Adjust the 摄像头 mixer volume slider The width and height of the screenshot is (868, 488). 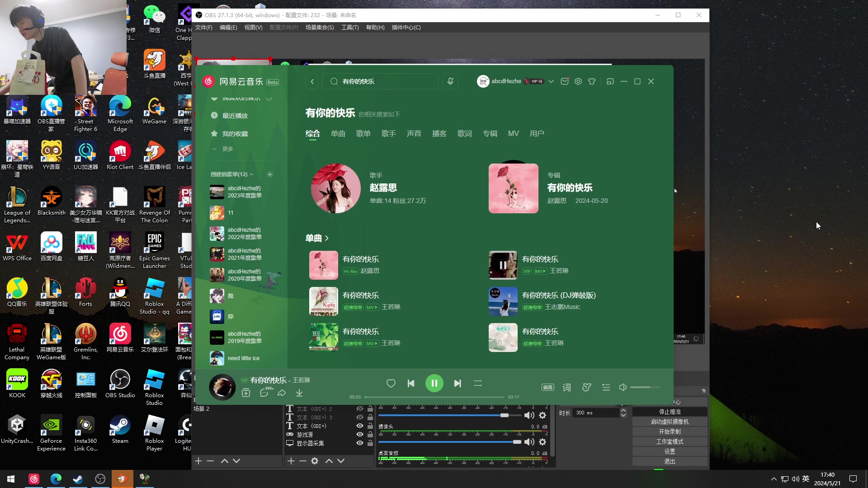(x=450, y=442)
